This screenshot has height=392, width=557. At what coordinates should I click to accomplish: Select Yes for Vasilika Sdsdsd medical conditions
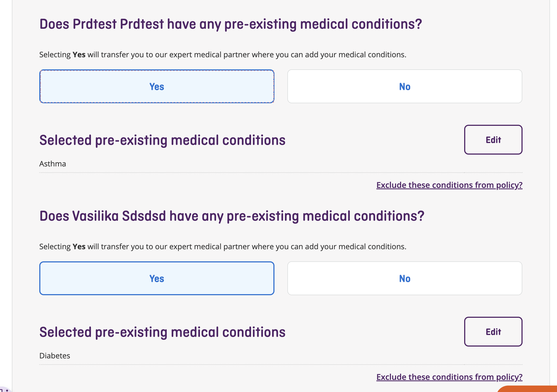point(157,279)
